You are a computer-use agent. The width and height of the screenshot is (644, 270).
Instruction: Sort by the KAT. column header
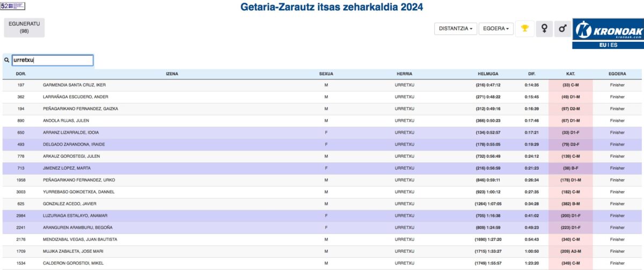(570, 74)
